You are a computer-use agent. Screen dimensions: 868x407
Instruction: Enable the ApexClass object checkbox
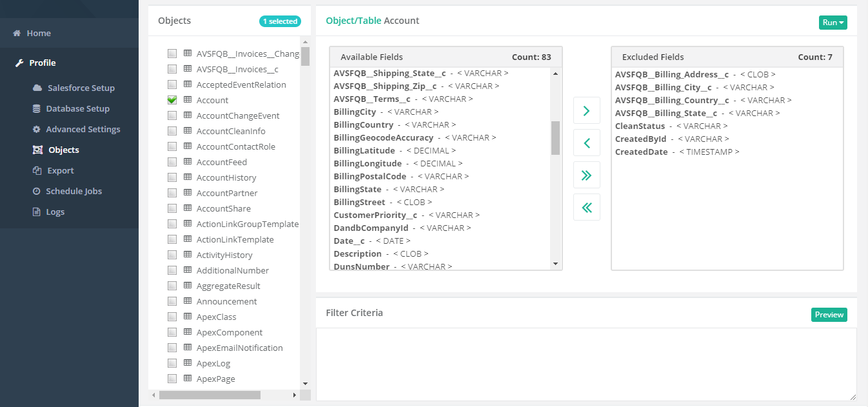click(172, 317)
